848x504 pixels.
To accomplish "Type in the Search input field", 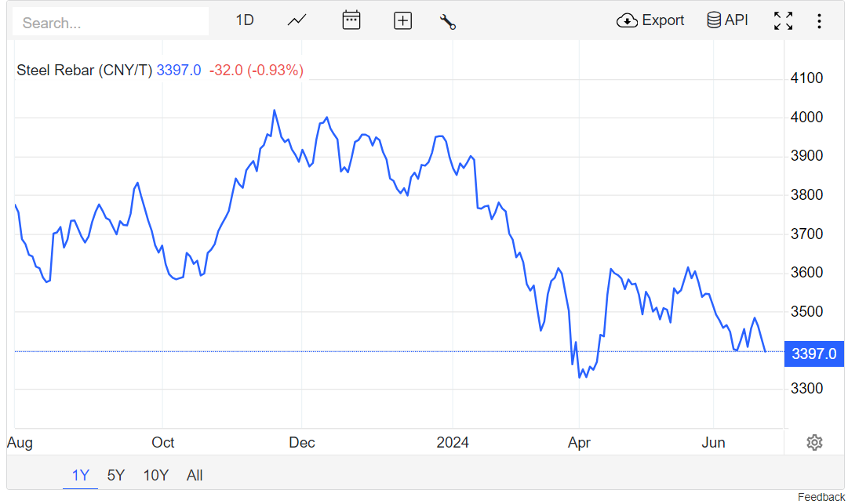I will 111,23.
